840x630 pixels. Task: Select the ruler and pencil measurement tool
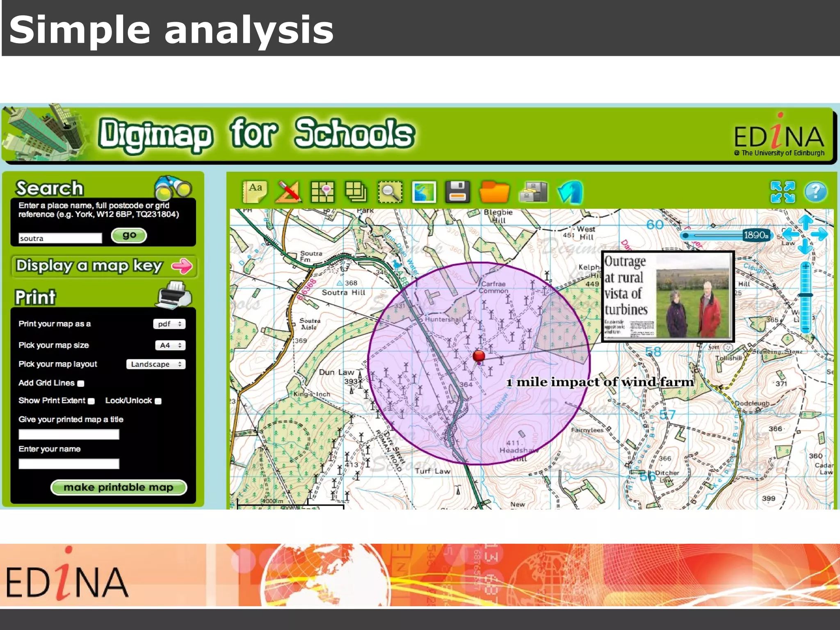point(288,192)
